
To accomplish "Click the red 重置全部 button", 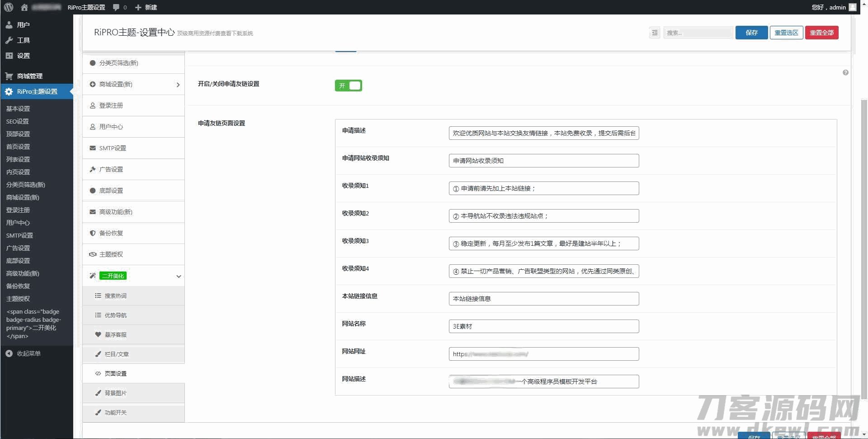I will (821, 33).
